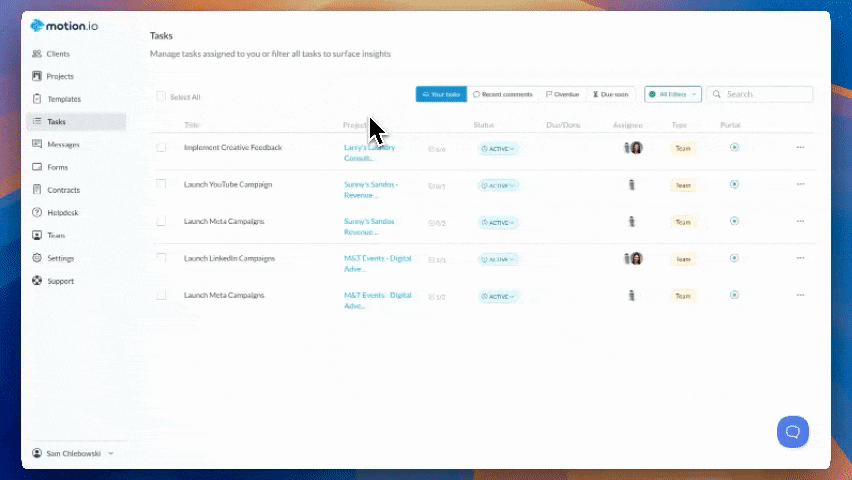Screen dimensions: 852x480
Task: Toggle portal visibility for M&T Events Meta Campaigns
Action: pos(734,295)
